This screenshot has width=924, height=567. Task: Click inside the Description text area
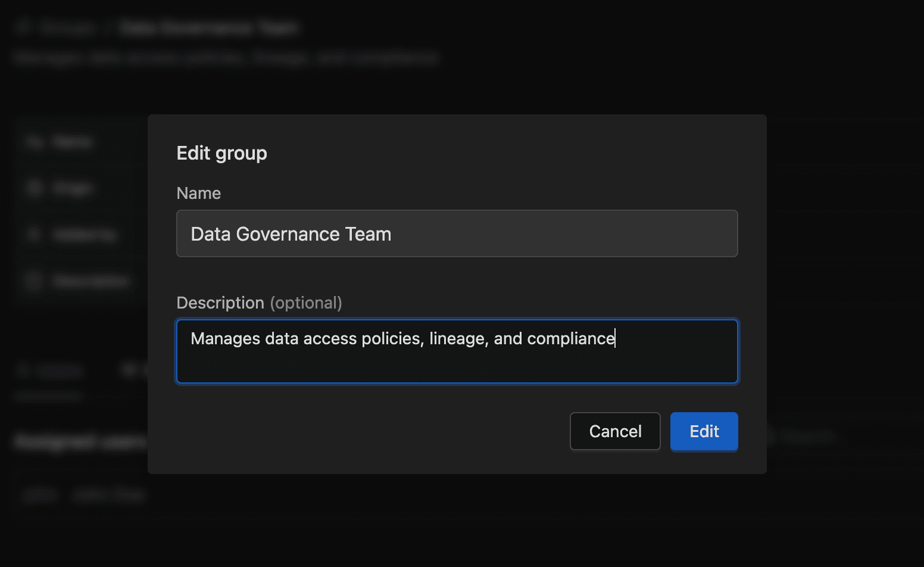(457, 351)
